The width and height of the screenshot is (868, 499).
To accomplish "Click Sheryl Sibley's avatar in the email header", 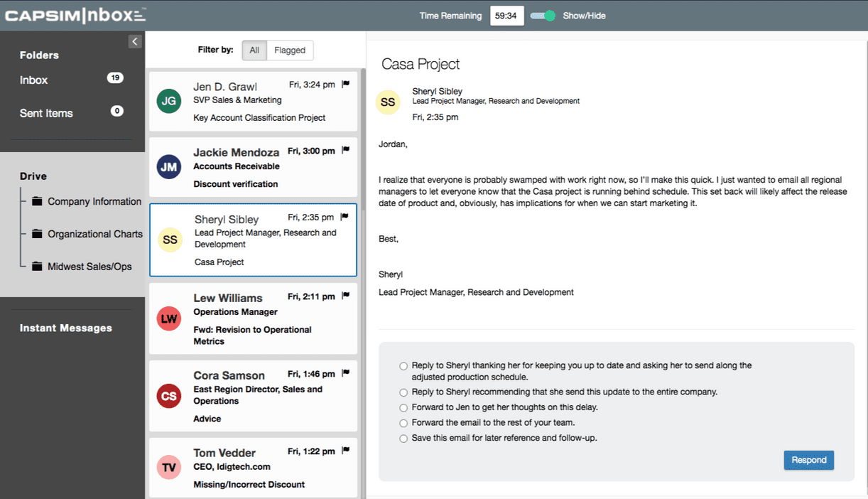I will point(388,102).
